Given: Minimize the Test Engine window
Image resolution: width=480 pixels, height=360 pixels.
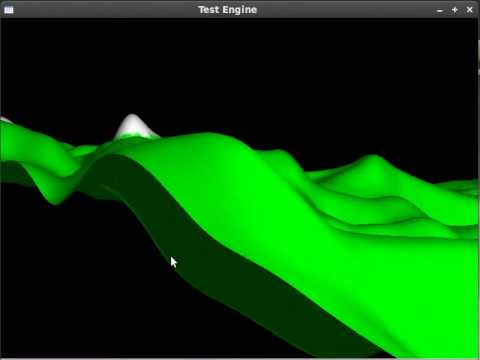Looking at the screenshot, I should pos(440,10).
